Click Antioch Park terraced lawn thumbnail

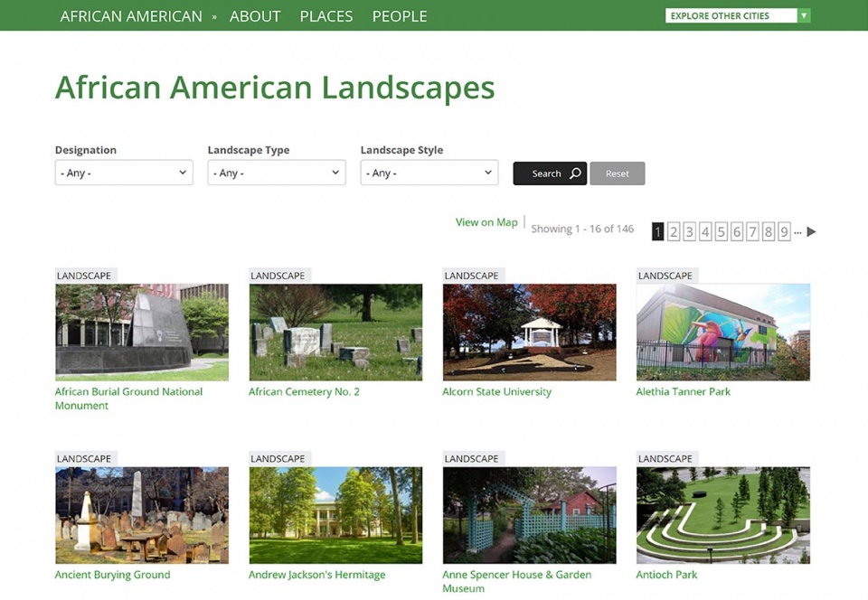(723, 515)
